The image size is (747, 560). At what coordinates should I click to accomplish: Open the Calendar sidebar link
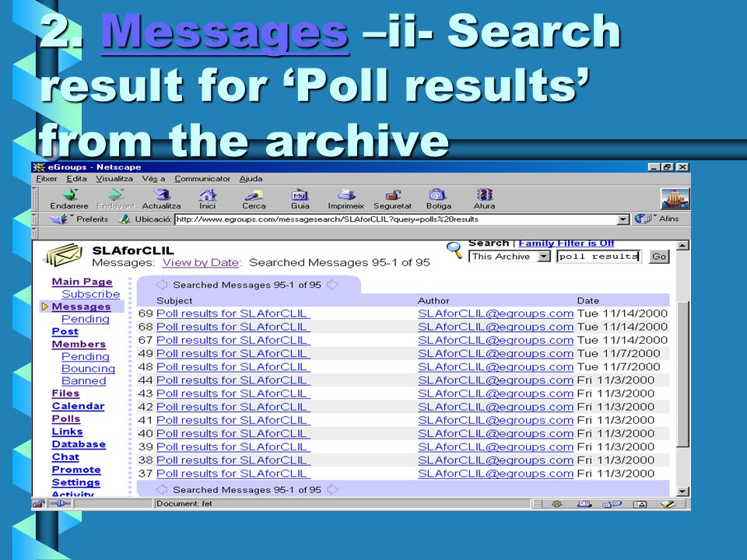tap(78, 406)
